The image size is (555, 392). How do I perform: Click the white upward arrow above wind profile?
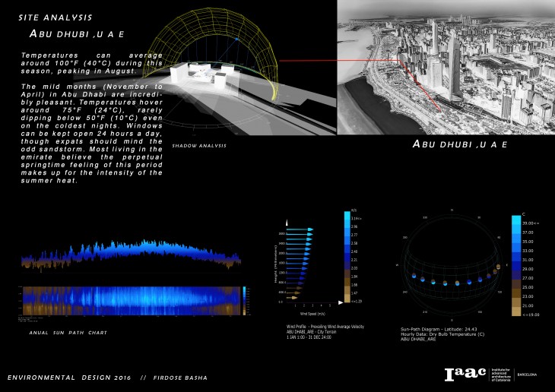pyautogui.click(x=286, y=222)
